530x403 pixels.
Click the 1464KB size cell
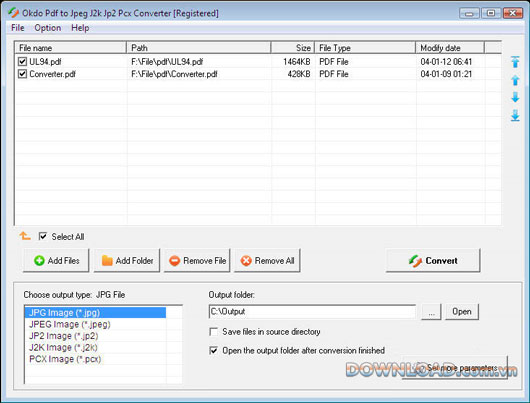[x=297, y=62]
